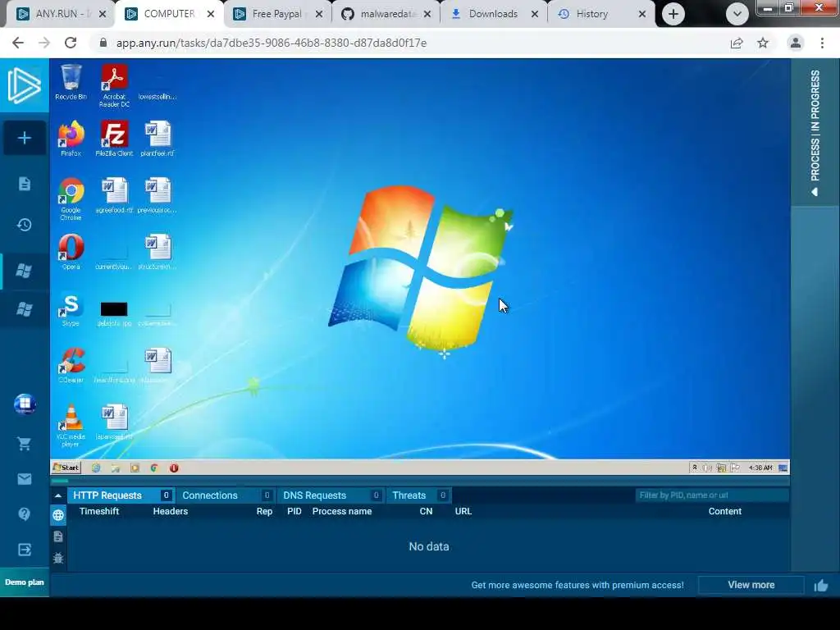Click the Acrobat Reader DC desktop icon

[x=114, y=85]
